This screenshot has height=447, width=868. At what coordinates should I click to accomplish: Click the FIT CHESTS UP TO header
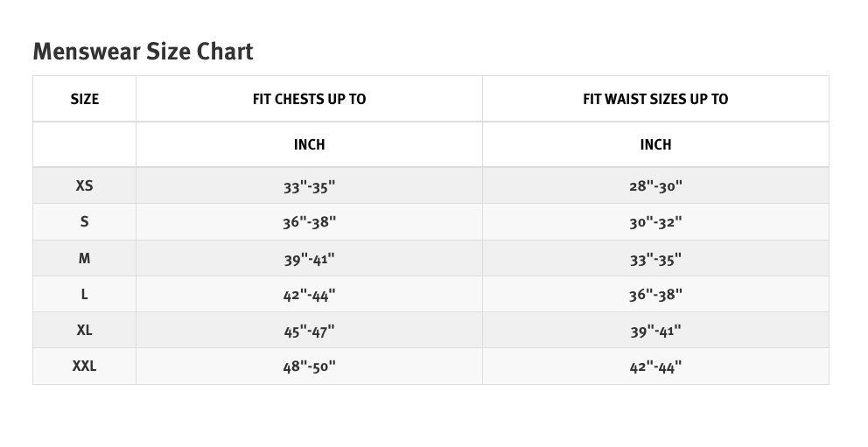tap(309, 99)
